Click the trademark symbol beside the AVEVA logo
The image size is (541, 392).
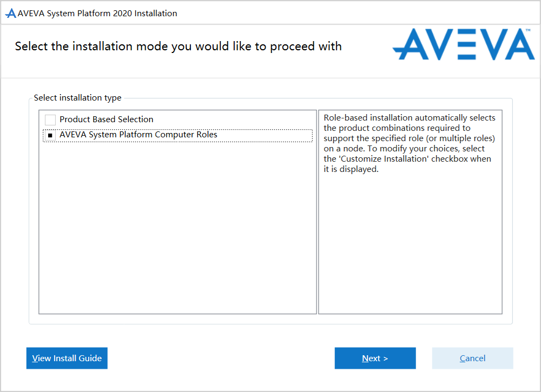pyautogui.click(x=529, y=32)
